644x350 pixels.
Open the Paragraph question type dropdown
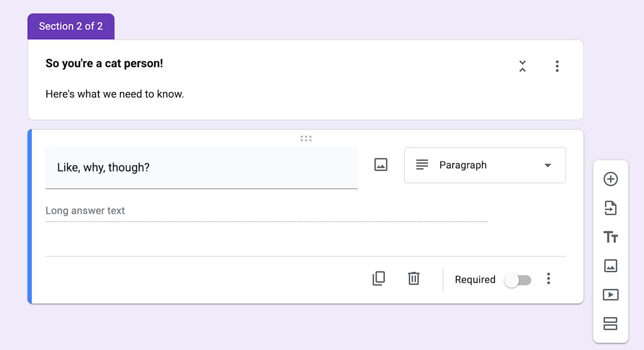pyautogui.click(x=484, y=165)
